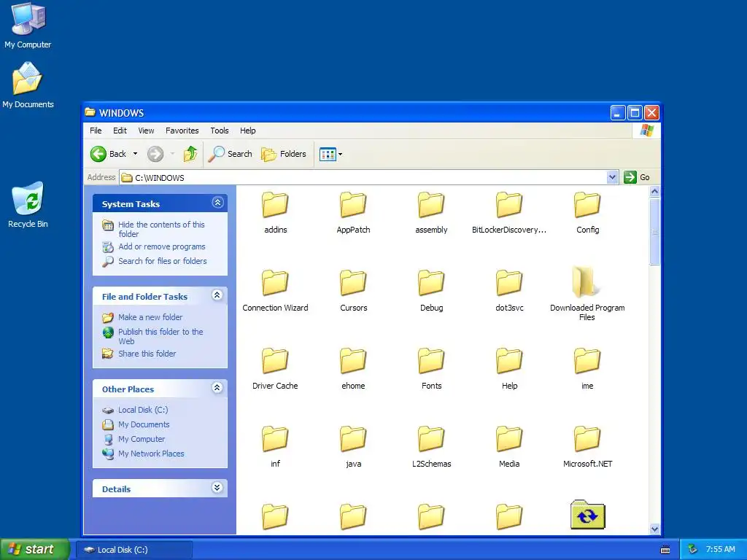Select the AppPatch folder
Screen dimensions: 747x560
point(353,212)
